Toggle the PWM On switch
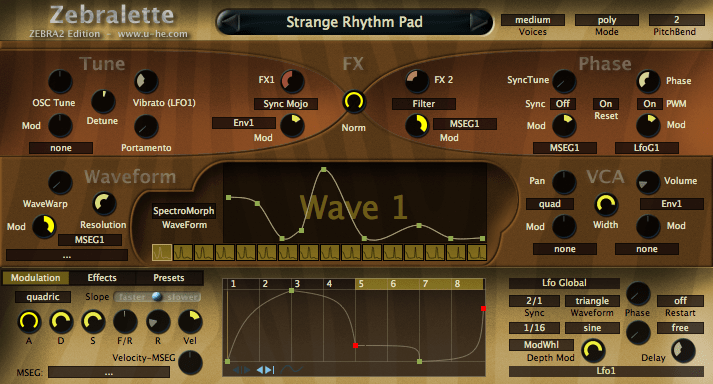Screen dimensions: 713x384 (649, 104)
